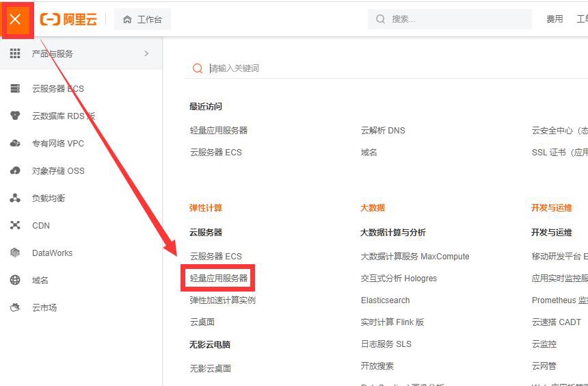Open 无影云桌面 link

pyautogui.click(x=211, y=368)
